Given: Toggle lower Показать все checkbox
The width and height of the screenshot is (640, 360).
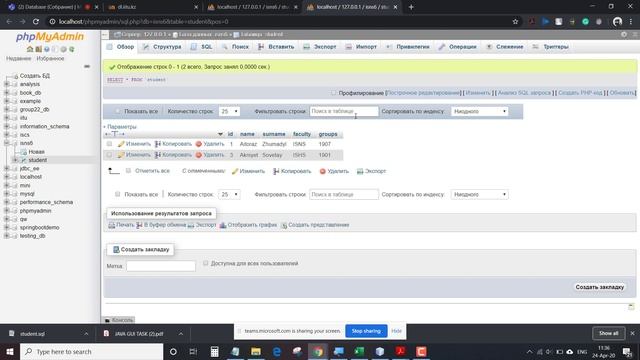Looking at the screenshot, I should [118, 194].
